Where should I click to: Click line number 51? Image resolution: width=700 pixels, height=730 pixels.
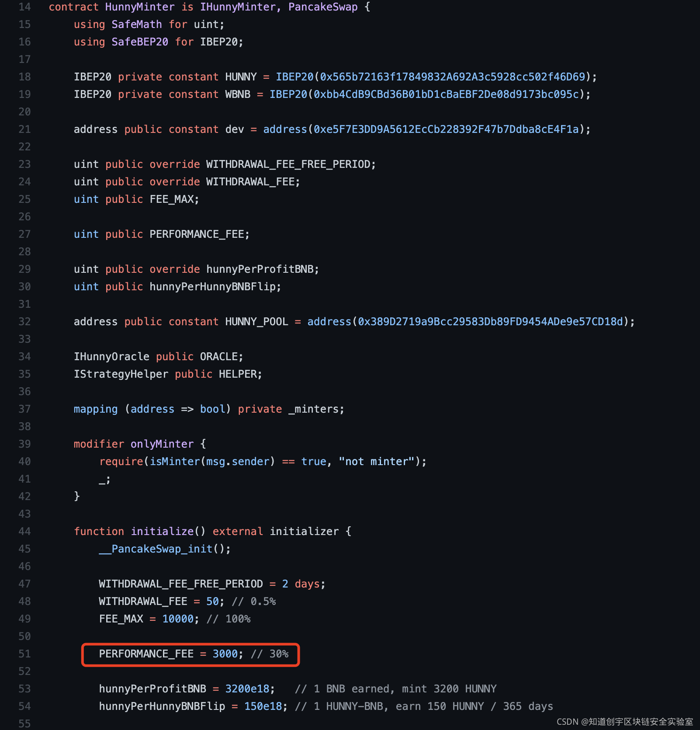click(24, 654)
